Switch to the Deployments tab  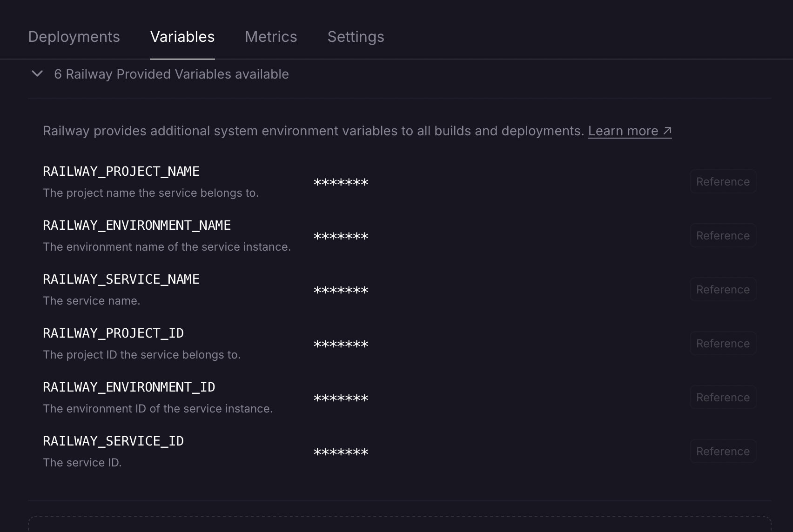[x=74, y=37]
